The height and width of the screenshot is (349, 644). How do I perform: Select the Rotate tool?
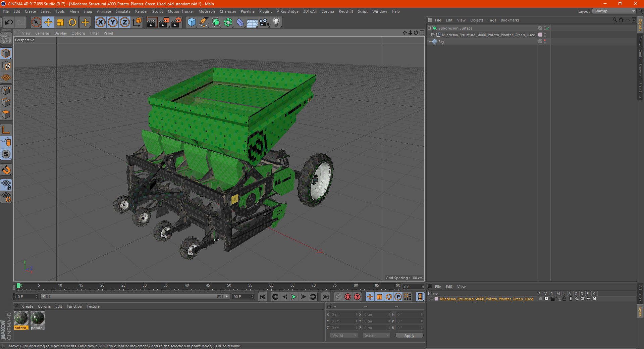(x=72, y=22)
